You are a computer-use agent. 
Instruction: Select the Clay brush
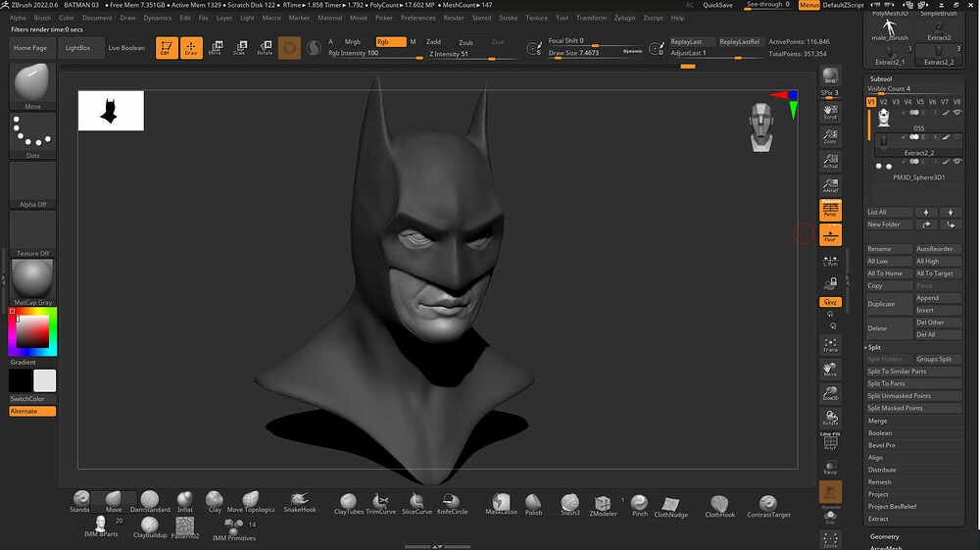215,503
